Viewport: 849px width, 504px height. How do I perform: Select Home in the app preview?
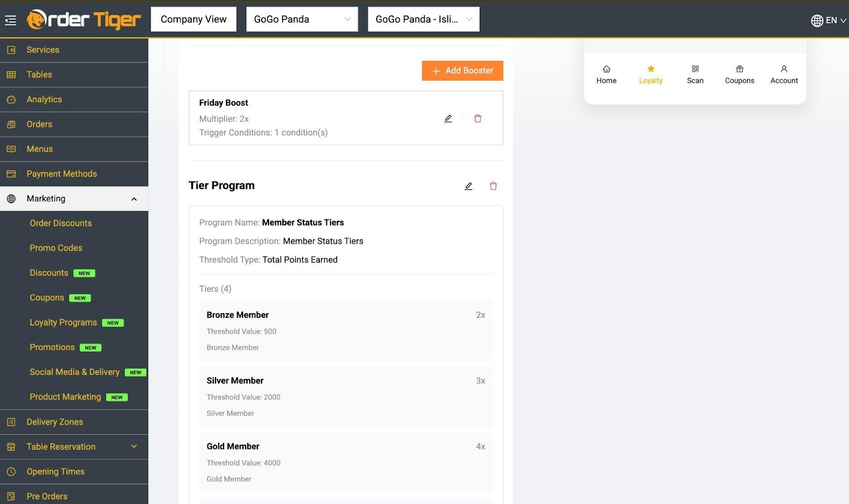click(x=606, y=74)
